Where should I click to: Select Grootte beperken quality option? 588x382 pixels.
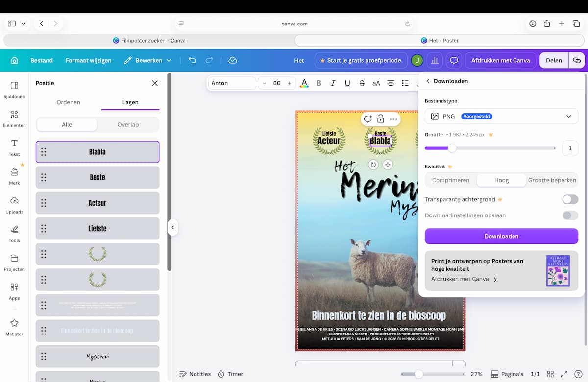click(552, 180)
